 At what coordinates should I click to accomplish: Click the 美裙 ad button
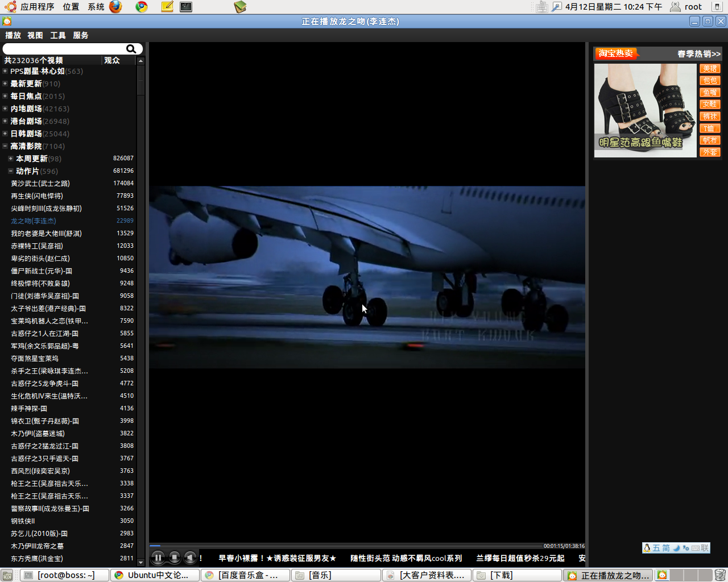pos(710,68)
